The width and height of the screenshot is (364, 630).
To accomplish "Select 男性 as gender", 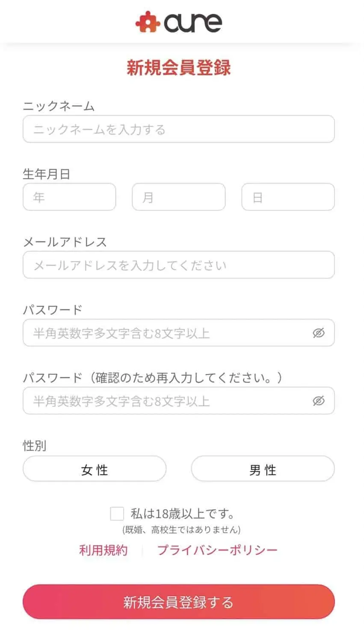I will (263, 469).
